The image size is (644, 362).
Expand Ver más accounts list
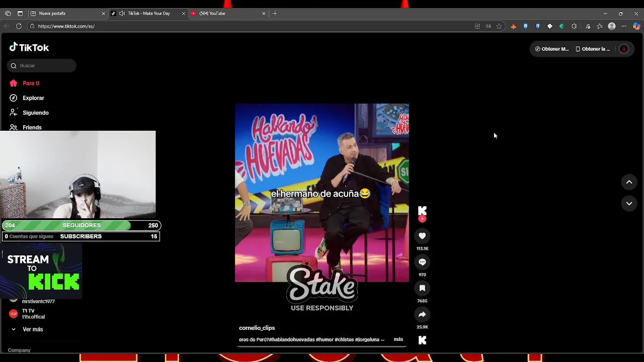tap(33, 329)
